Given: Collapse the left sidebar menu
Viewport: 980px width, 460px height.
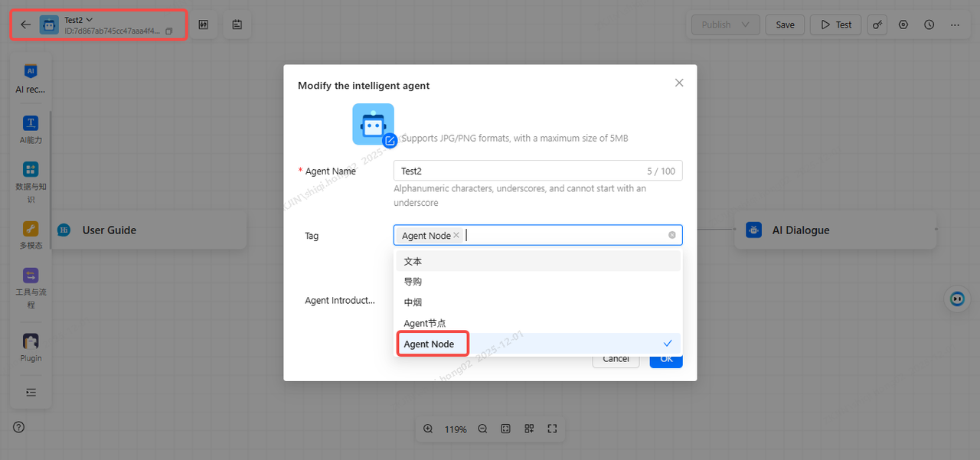Looking at the screenshot, I should point(31,392).
